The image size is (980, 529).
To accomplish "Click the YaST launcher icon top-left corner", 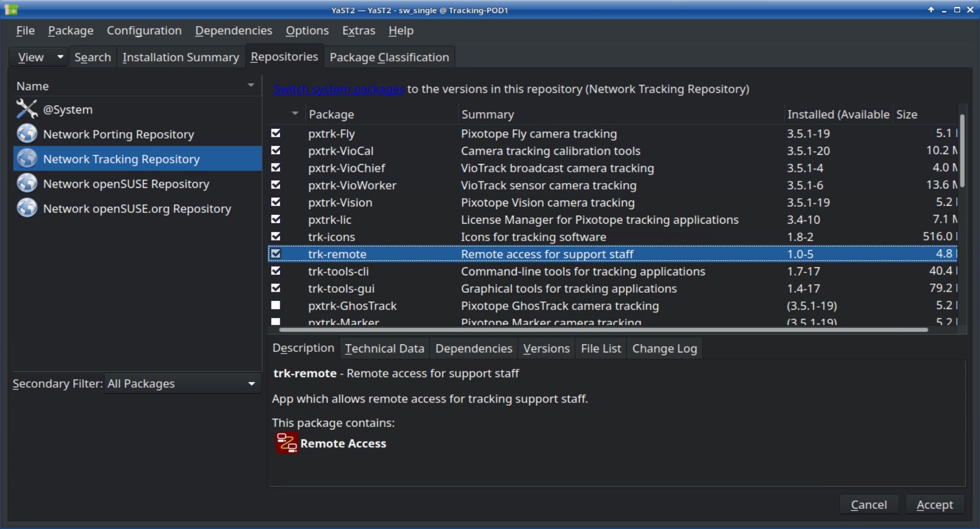I will coord(11,9).
